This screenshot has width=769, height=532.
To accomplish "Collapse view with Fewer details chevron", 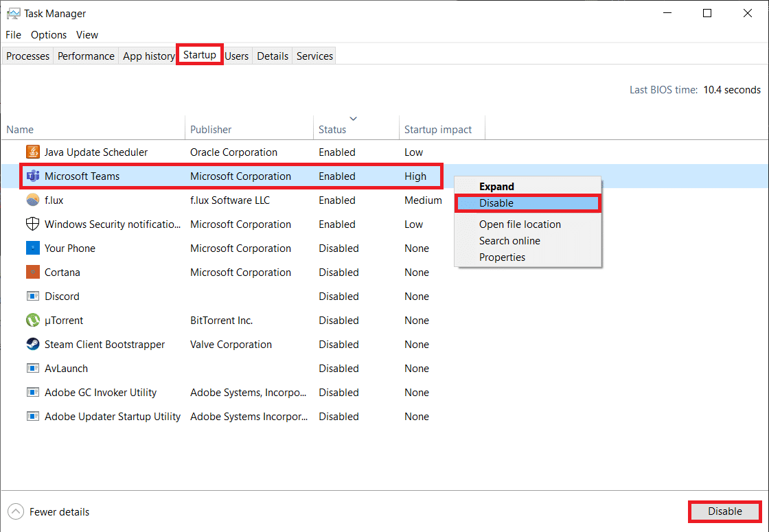I will click(x=15, y=511).
